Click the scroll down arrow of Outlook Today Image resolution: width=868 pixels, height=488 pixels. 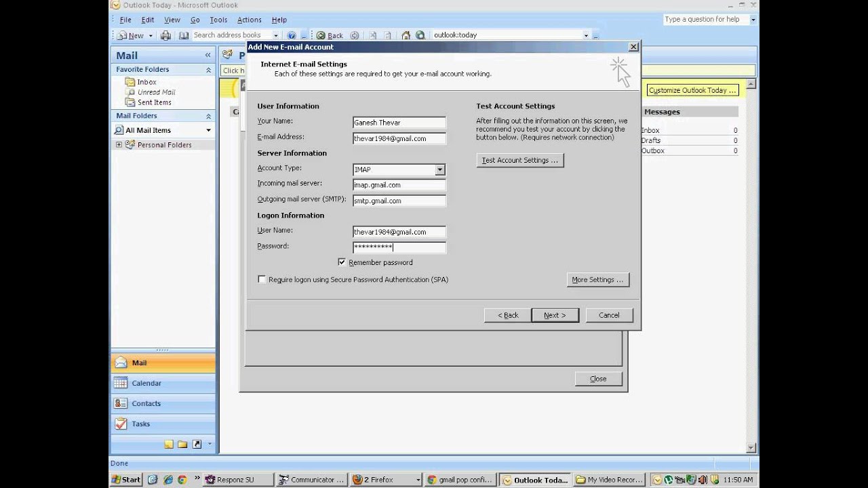(x=751, y=447)
